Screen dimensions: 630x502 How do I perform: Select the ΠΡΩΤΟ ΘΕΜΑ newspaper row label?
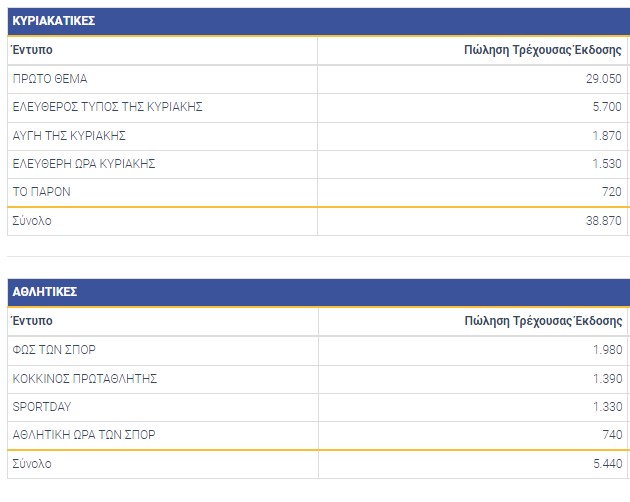coord(50,78)
